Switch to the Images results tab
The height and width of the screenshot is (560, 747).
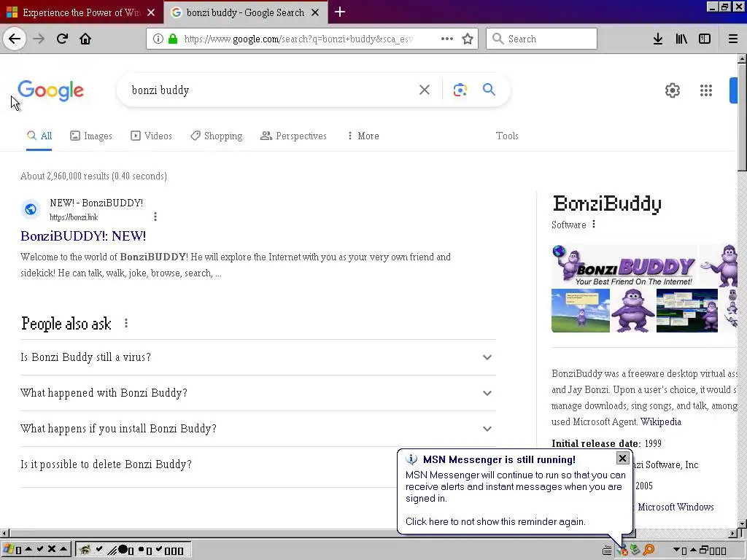[91, 136]
